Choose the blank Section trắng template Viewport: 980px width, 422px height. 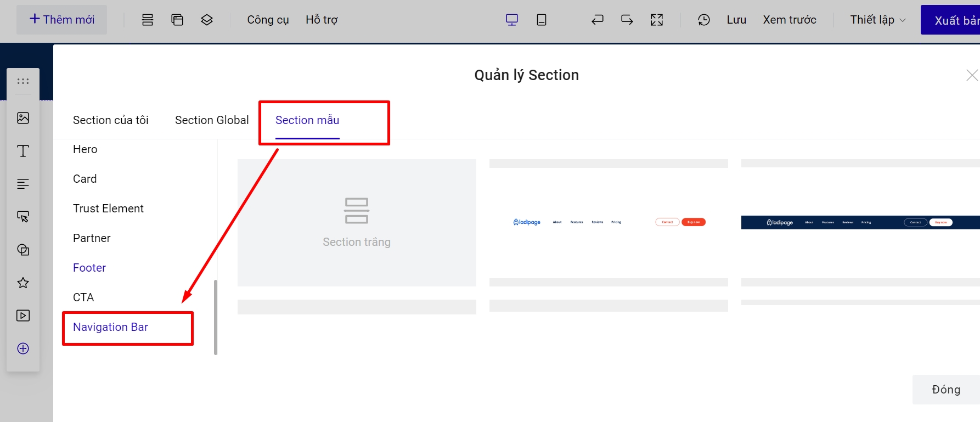click(357, 222)
